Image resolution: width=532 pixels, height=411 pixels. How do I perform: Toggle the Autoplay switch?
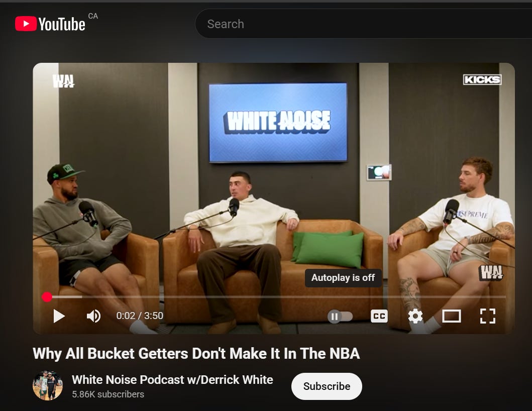click(340, 317)
